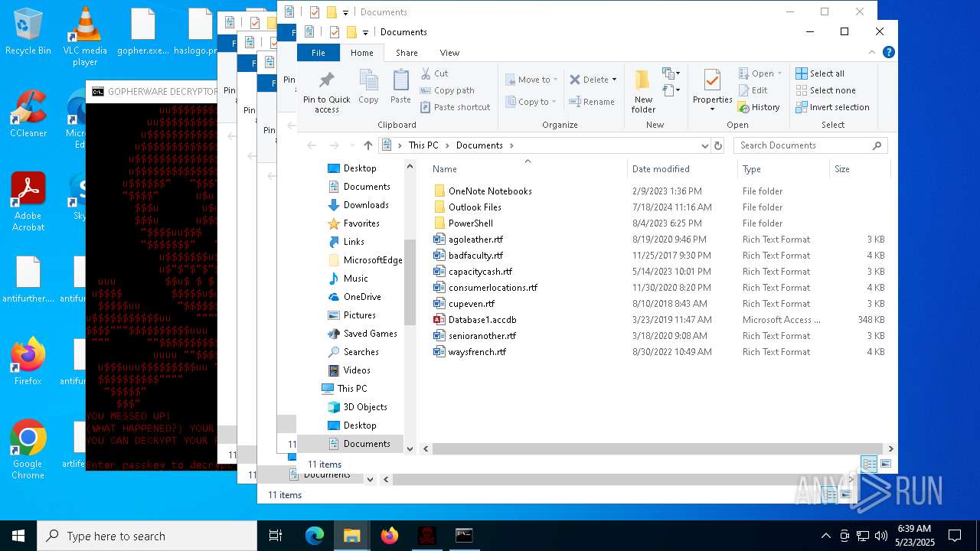Refresh the Documents folder view

coord(718,145)
